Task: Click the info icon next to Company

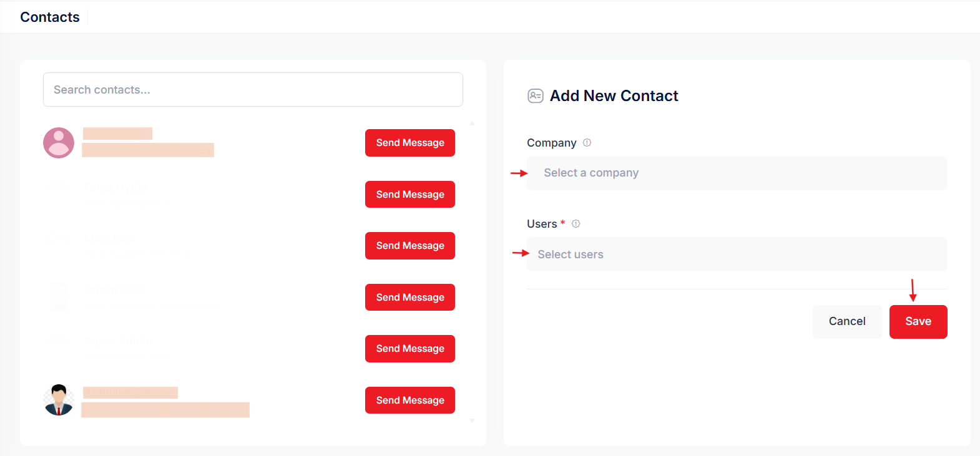Action: click(x=587, y=143)
